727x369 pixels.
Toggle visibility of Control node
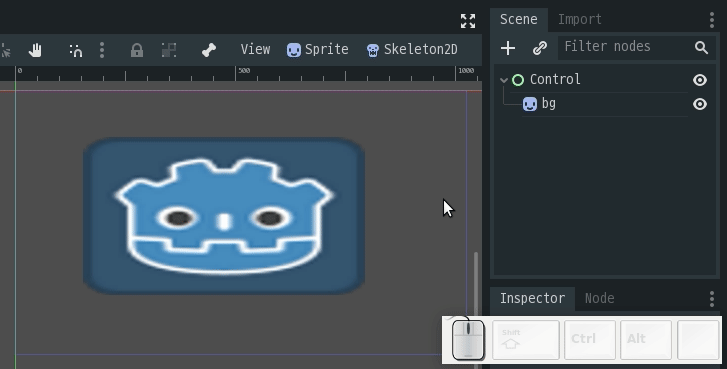(x=700, y=80)
